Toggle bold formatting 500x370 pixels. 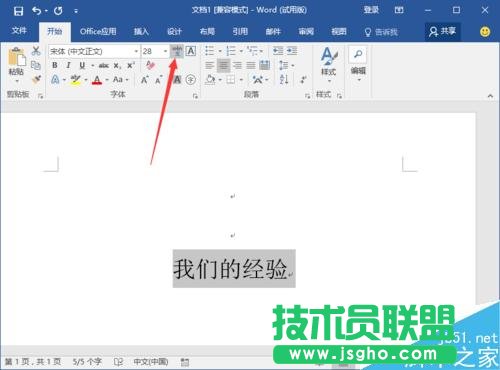[55, 65]
